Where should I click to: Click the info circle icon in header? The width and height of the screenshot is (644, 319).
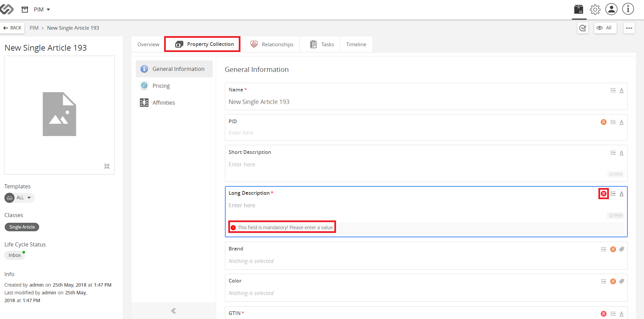click(628, 9)
